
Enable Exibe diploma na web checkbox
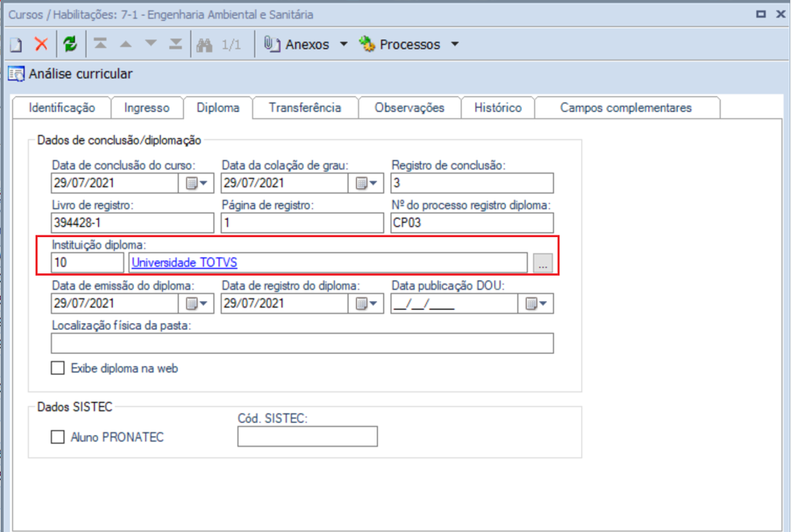point(58,368)
